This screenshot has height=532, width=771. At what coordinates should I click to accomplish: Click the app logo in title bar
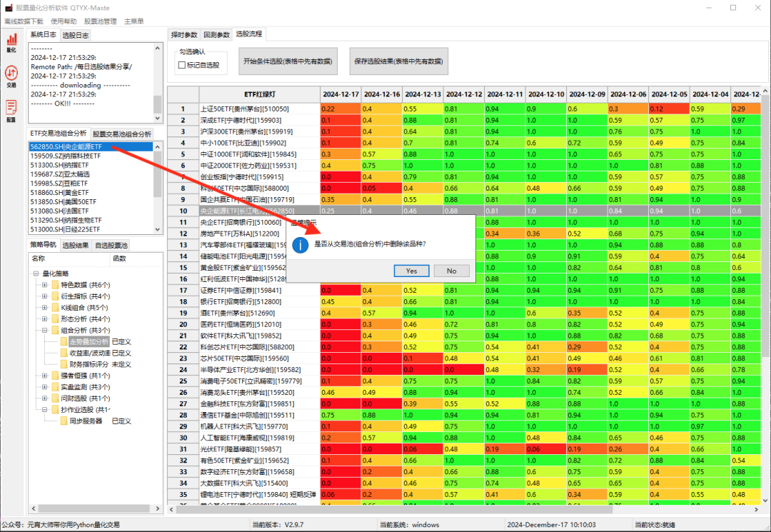point(9,7)
